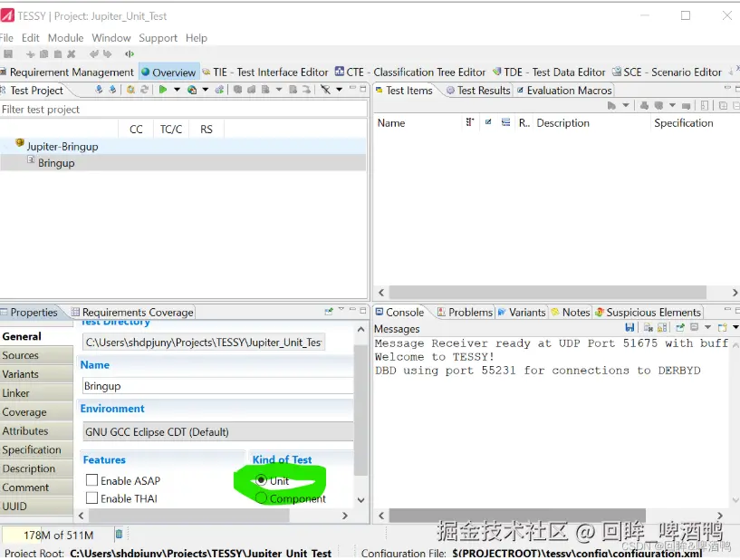740x560 pixels.
Task: Minimize the Test Project view
Action: tap(352, 88)
